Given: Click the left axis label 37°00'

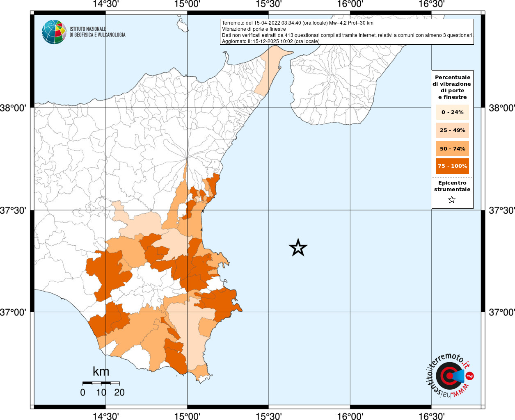Looking at the screenshot, I should (13, 312).
